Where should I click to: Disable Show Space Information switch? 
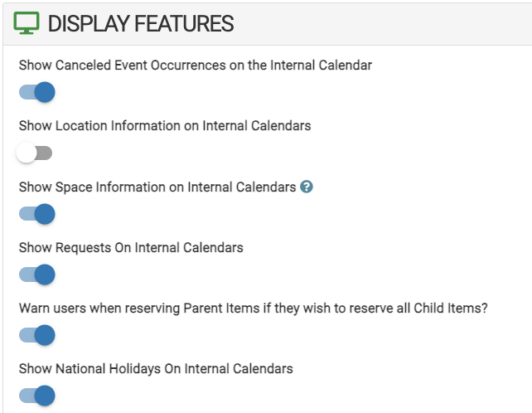36,214
